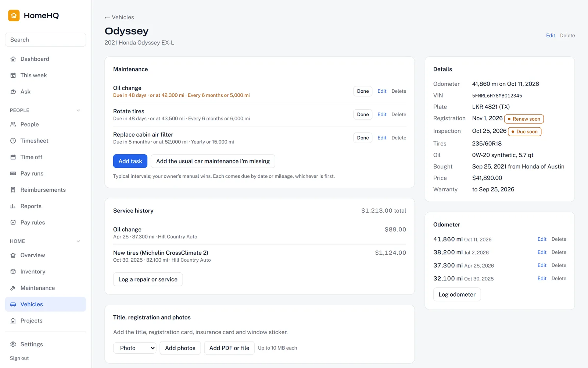Click the Ask chat icon
This screenshot has height=368, width=588.
coord(13,92)
